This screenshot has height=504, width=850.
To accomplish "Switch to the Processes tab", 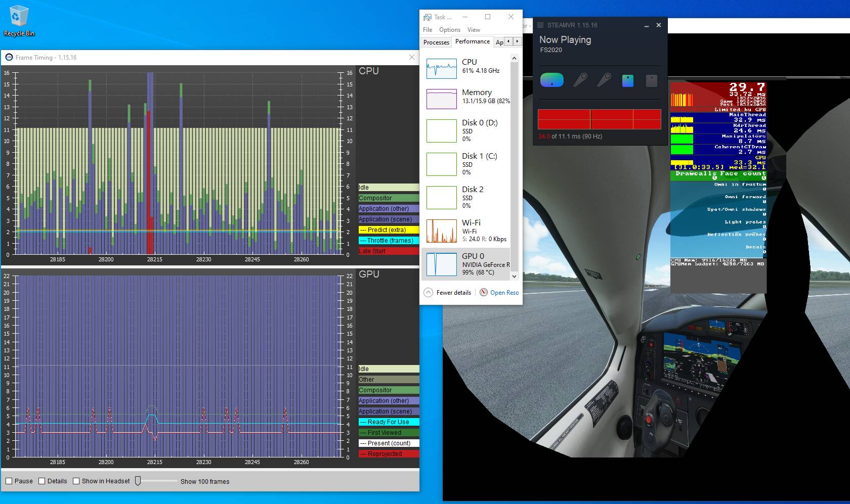I will [x=436, y=42].
